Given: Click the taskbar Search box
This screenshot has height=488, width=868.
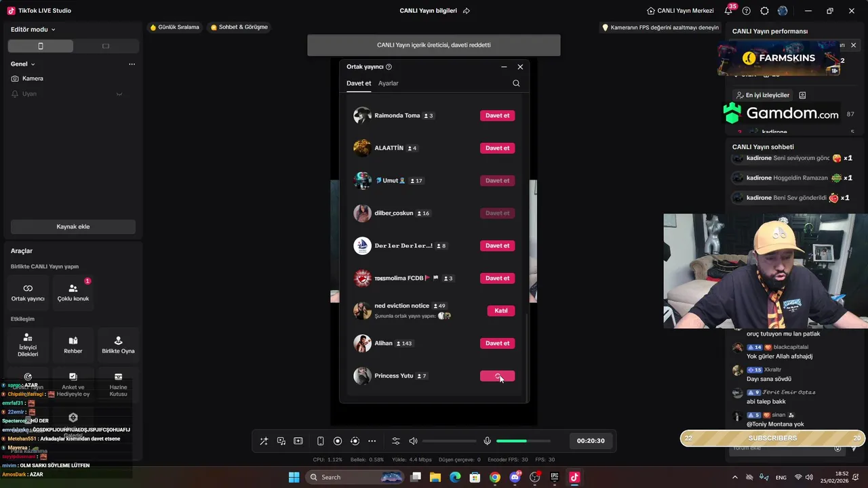Looking at the screenshot, I should [x=356, y=477].
